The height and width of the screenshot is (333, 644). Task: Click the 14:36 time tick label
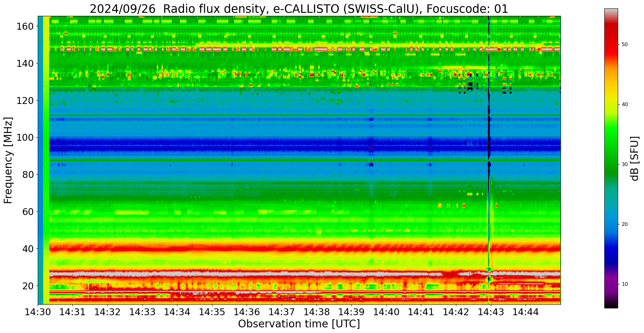pos(247,312)
